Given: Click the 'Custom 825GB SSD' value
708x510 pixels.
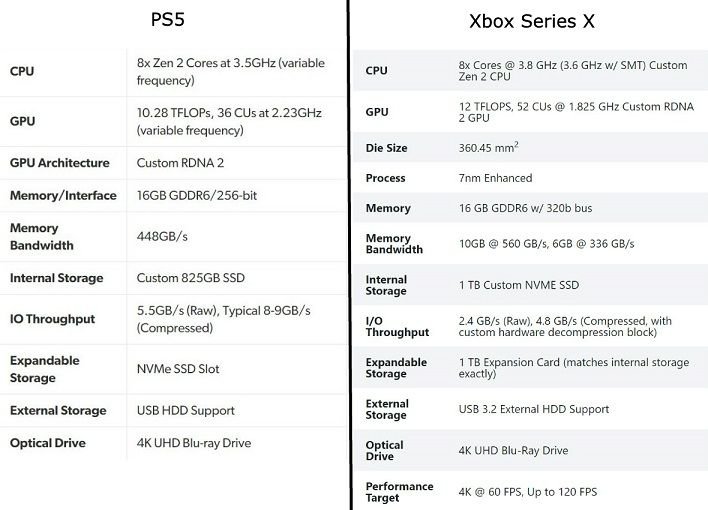Looking at the screenshot, I should tap(189, 278).
